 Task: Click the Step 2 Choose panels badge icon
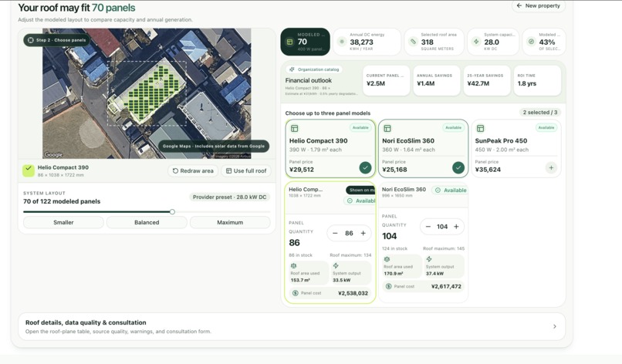pos(31,40)
